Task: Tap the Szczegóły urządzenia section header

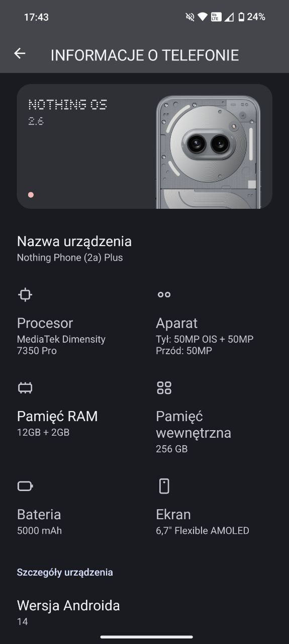Action: point(65,572)
